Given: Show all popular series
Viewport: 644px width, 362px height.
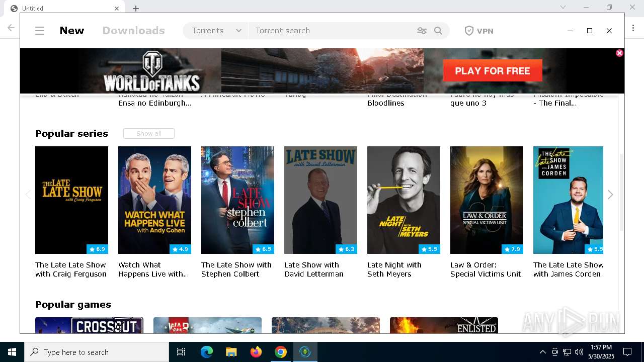Looking at the screenshot, I should click(x=149, y=133).
